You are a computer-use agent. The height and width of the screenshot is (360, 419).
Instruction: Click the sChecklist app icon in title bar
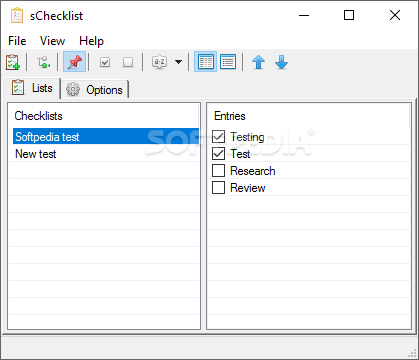[x=17, y=16]
